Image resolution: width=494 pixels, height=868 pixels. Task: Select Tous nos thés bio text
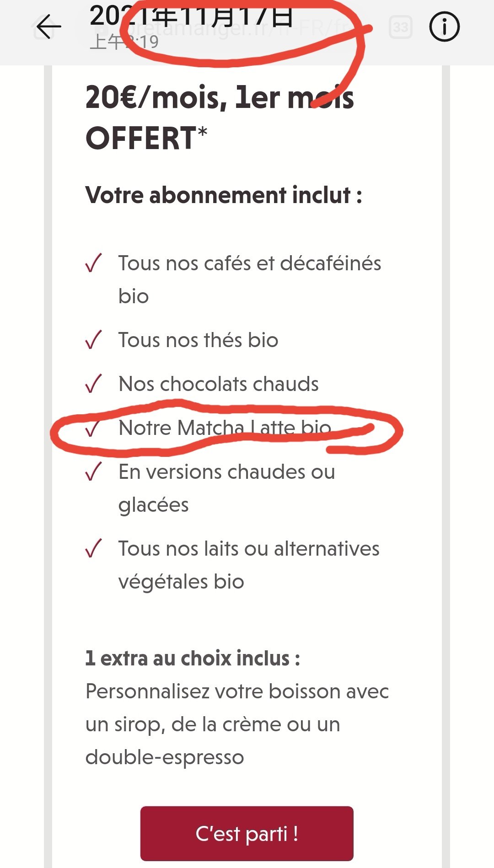198,340
